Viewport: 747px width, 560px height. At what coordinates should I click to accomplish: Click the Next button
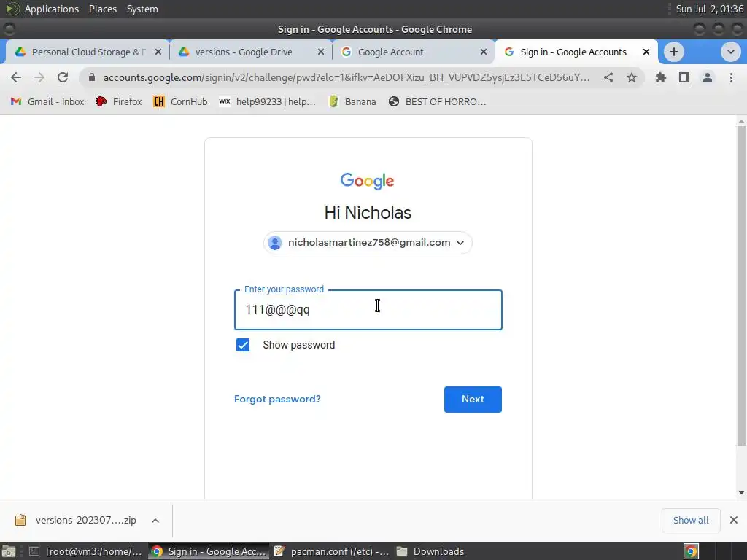pos(473,399)
